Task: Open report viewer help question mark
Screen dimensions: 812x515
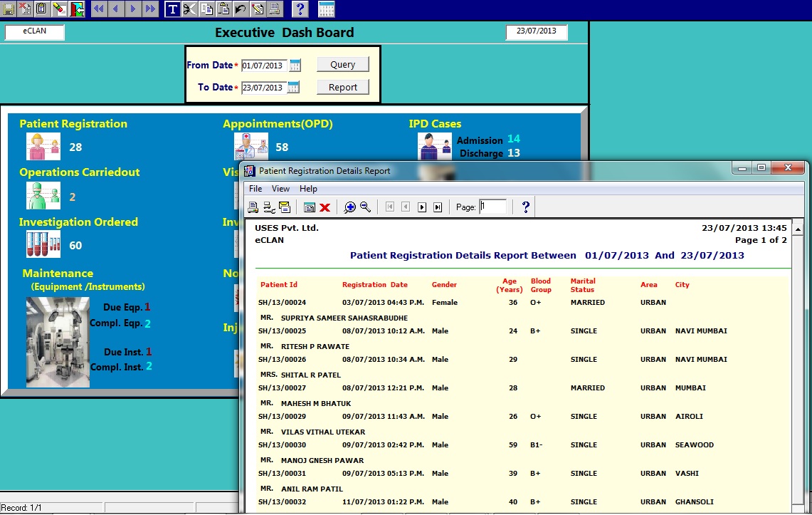Action: tap(526, 207)
